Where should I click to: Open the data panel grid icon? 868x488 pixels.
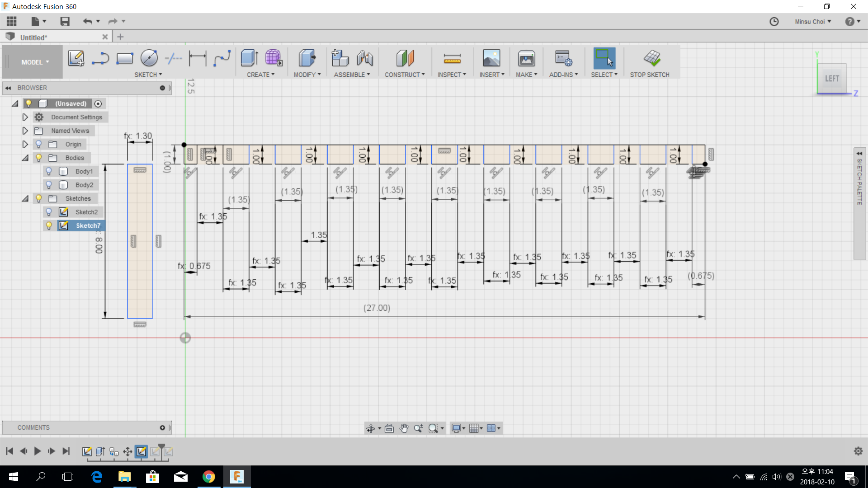12,21
